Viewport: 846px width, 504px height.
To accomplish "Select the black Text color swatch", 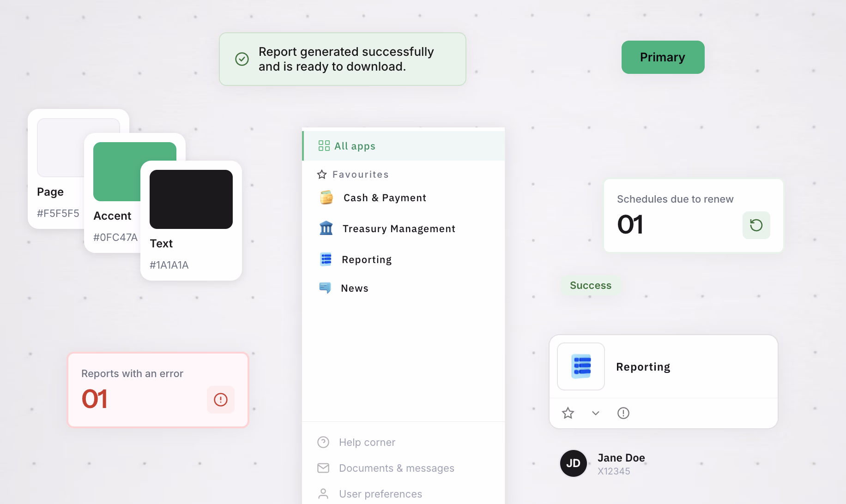I will [x=191, y=199].
